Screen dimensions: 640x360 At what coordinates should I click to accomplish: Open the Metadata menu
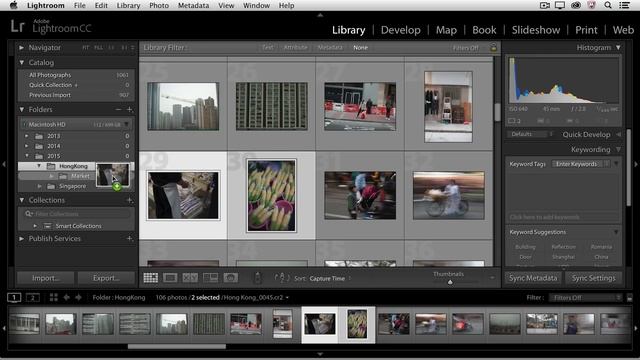193,5
